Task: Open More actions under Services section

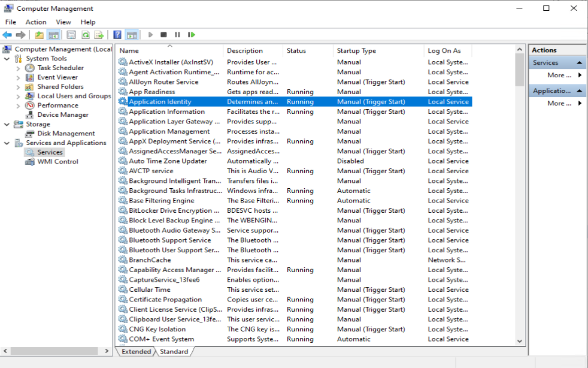Action: [x=559, y=75]
